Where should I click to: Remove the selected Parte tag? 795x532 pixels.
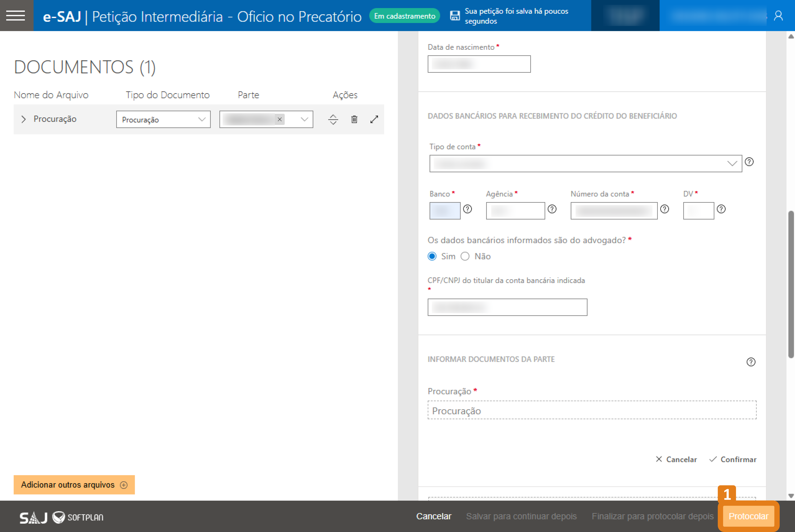tap(280, 119)
